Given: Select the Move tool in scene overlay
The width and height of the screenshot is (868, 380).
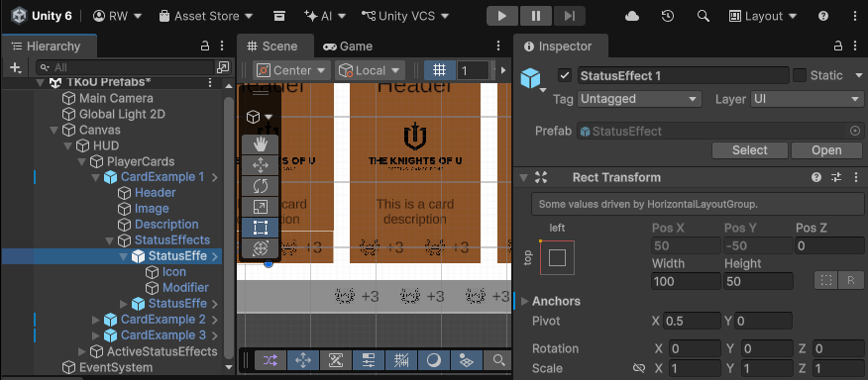Looking at the screenshot, I should click(x=261, y=165).
